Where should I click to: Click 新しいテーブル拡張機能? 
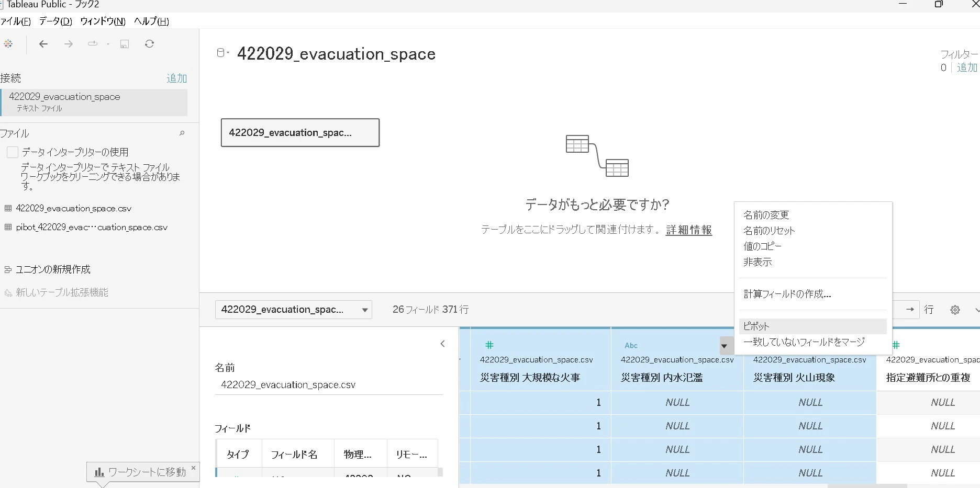62,293
